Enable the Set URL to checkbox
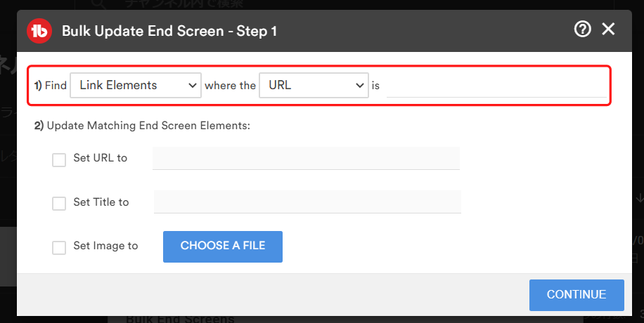 (x=59, y=159)
